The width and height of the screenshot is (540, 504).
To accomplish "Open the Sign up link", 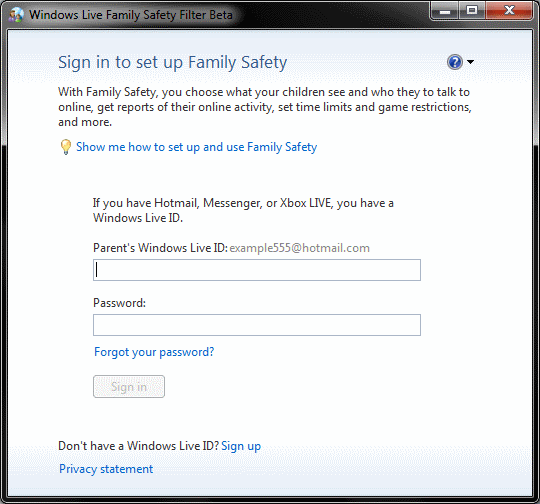I will pyautogui.click(x=241, y=446).
